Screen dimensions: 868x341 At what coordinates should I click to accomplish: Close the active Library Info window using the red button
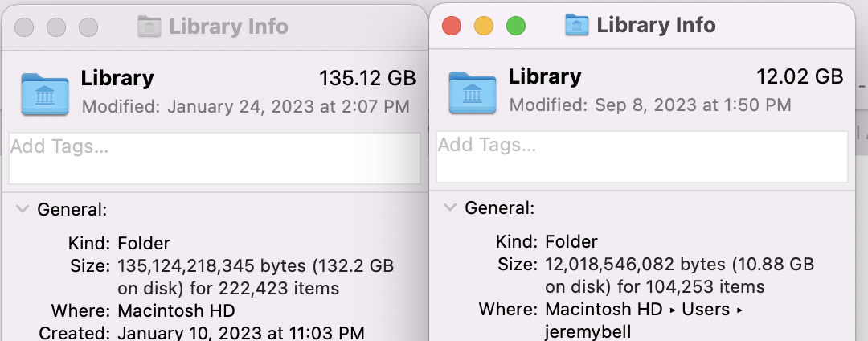[452, 26]
